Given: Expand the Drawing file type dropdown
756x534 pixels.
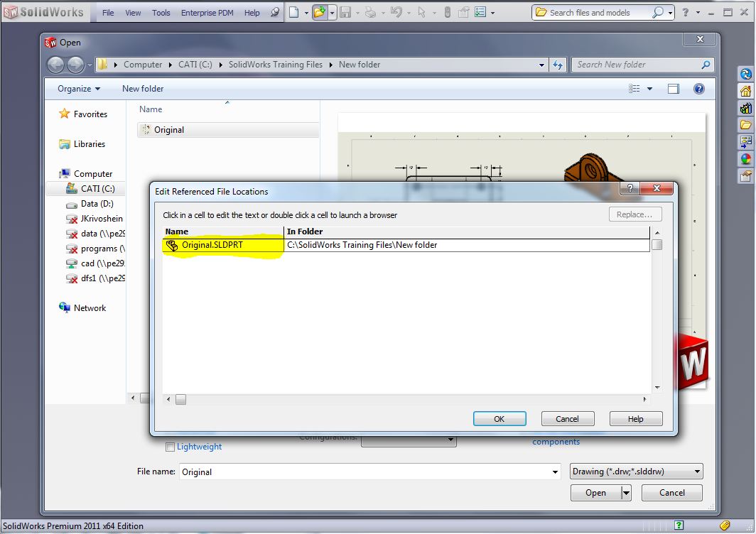Looking at the screenshot, I should point(697,472).
